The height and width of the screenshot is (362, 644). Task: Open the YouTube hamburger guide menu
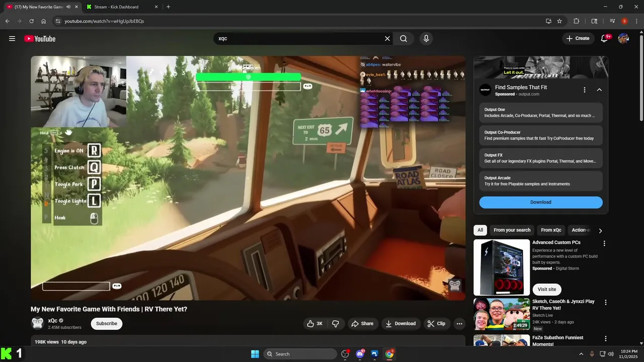click(12, 39)
